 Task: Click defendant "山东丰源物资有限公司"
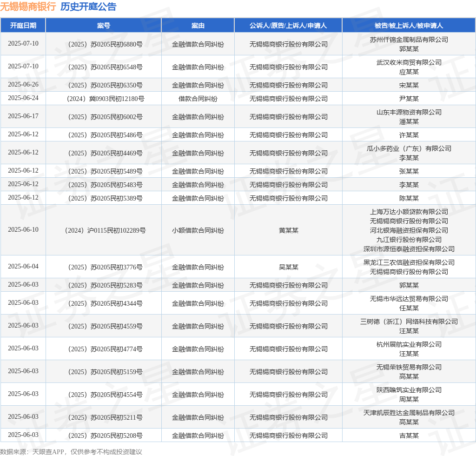(409, 113)
